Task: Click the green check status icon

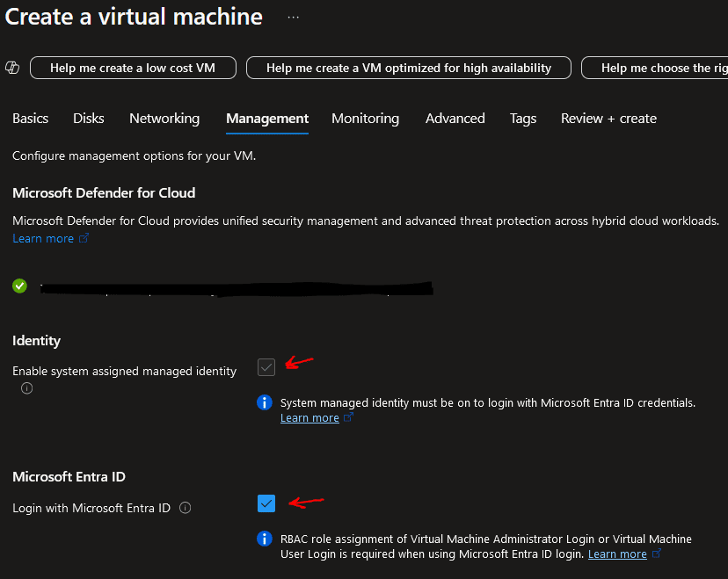Action: (19, 286)
